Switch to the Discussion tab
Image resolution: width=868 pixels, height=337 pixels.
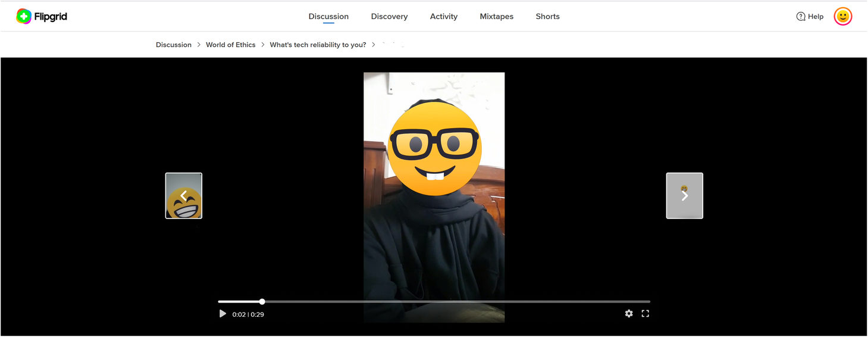tap(328, 17)
